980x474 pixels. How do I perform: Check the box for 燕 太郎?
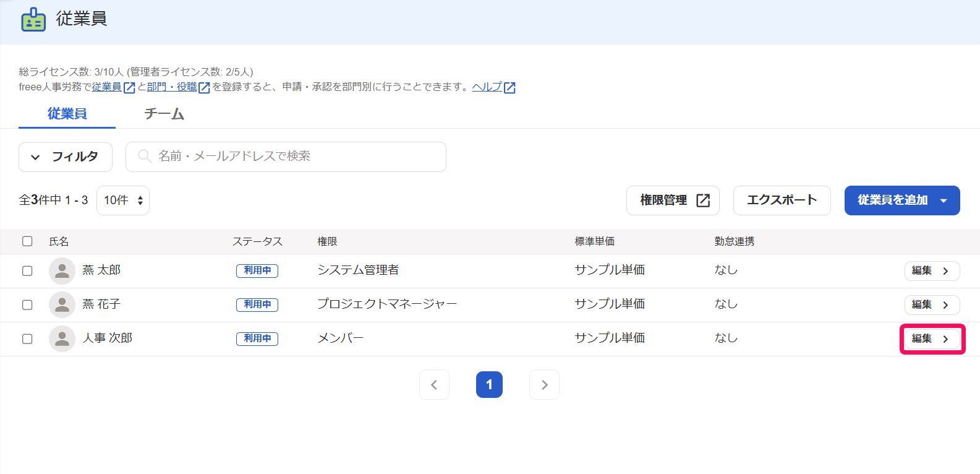27,271
